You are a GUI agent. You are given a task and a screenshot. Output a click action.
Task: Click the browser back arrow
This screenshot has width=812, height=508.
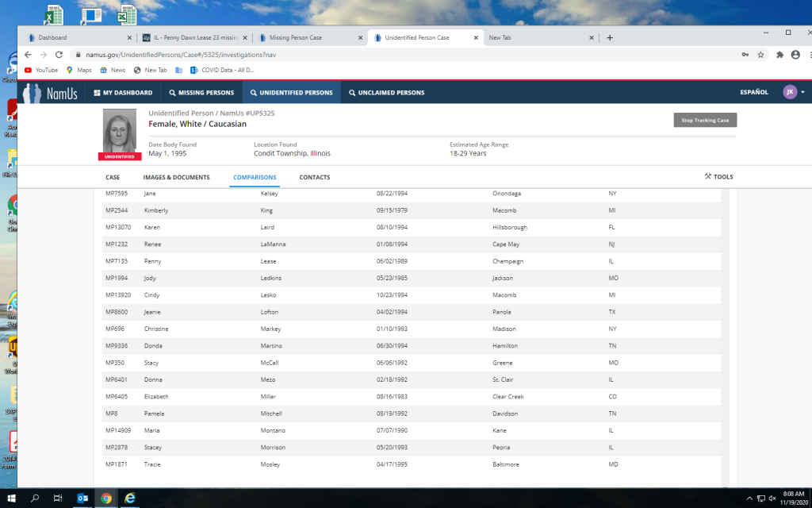29,55
